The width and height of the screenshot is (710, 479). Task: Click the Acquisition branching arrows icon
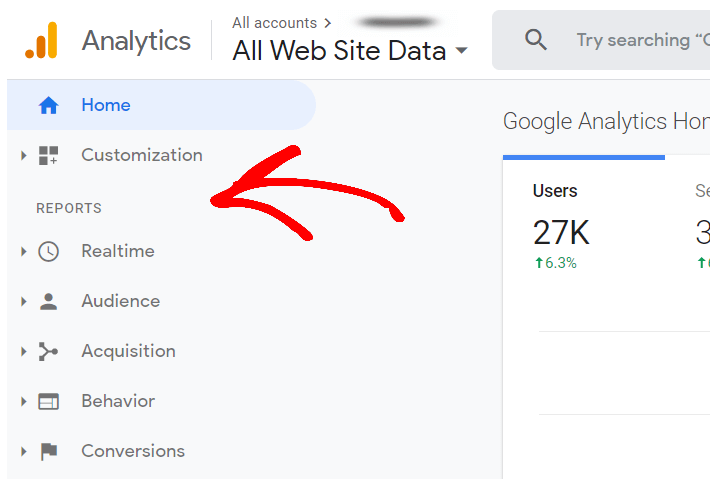pos(48,351)
